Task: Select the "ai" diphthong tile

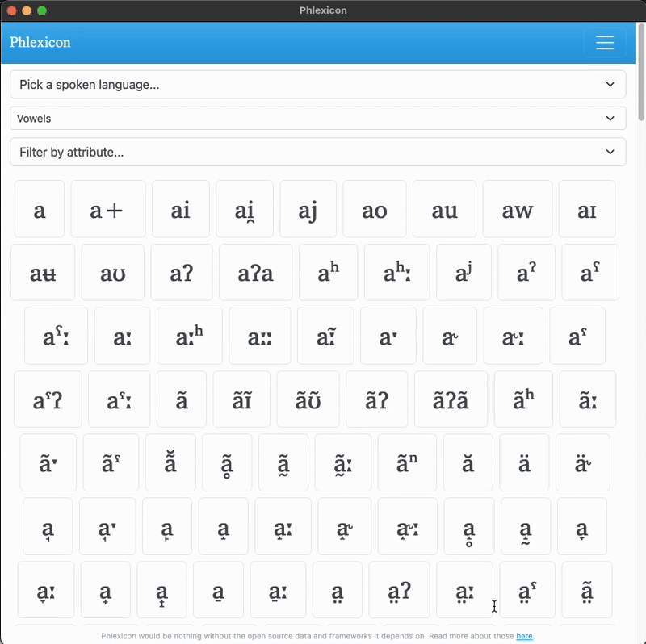Action: (x=180, y=208)
